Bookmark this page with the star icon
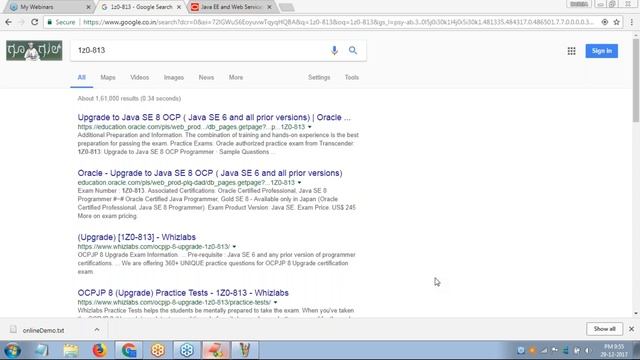 coord(616,22)
